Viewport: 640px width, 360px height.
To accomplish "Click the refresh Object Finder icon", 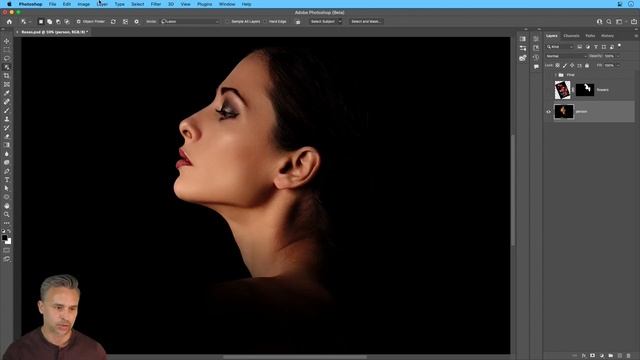I will click(113, 22).
